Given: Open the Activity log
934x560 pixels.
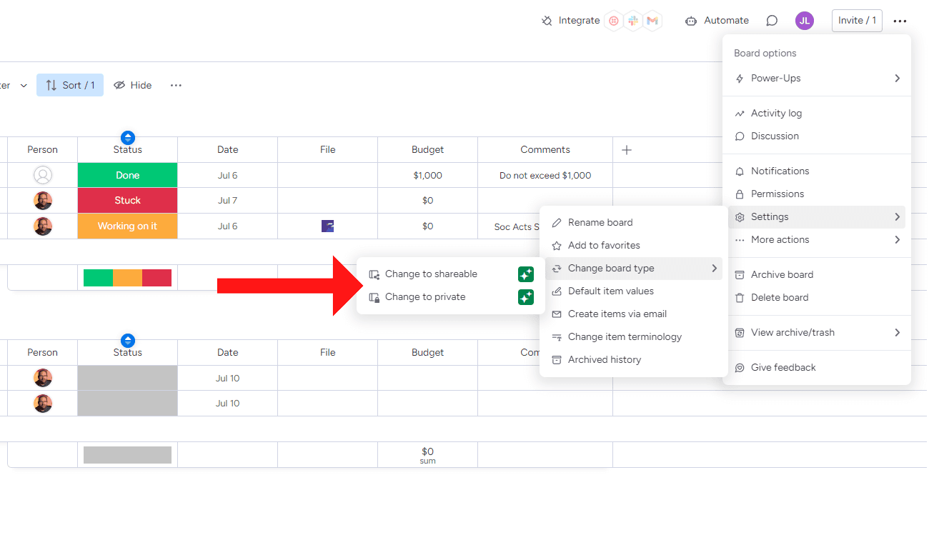Looking at the screenshot, I should [817, 114].
